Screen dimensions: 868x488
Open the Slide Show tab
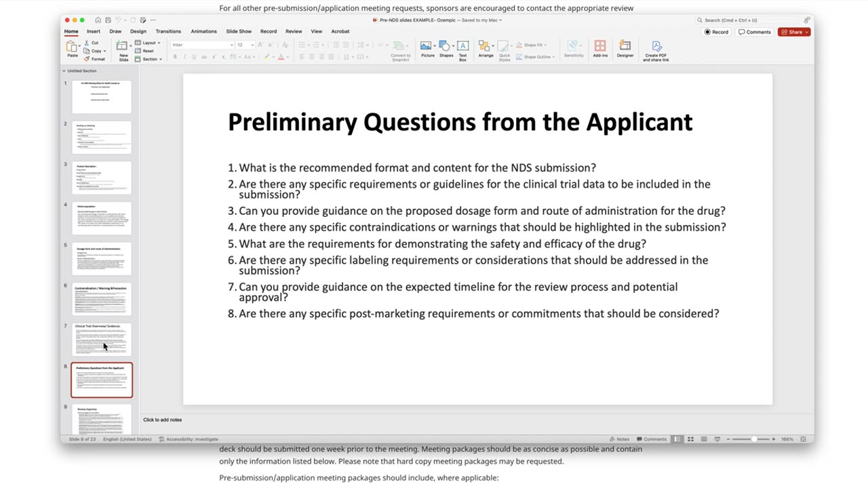pos(239,31)
